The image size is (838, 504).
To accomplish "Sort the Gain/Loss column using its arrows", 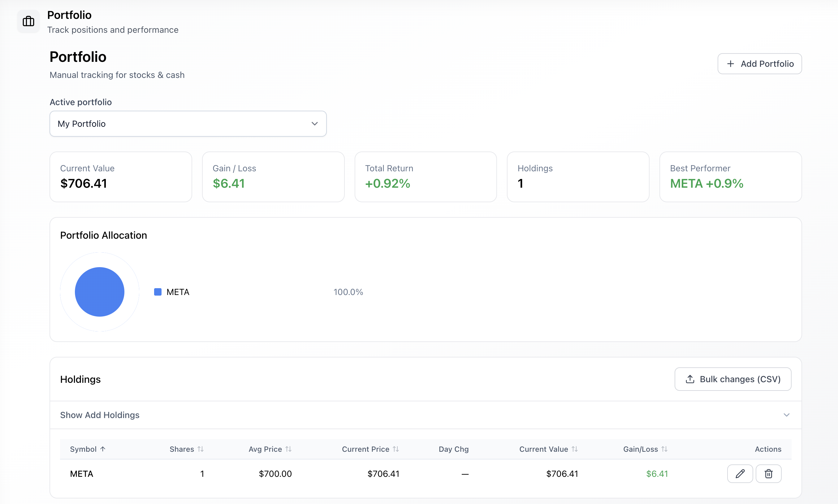I will click(664, 449).
